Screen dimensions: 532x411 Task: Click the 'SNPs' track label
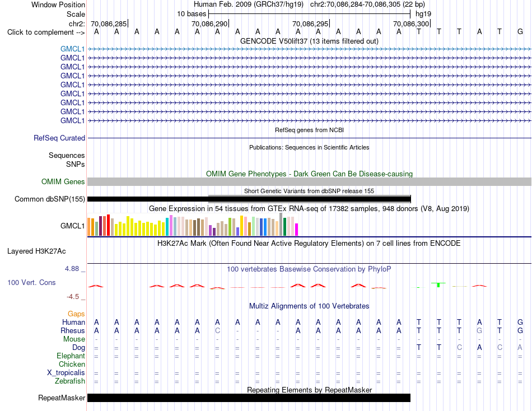76,164
